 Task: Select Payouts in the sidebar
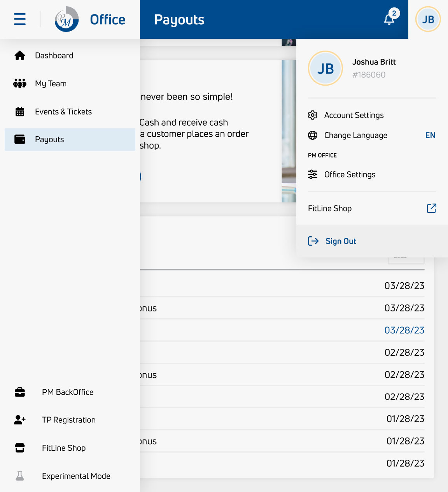tap(49, 139)
